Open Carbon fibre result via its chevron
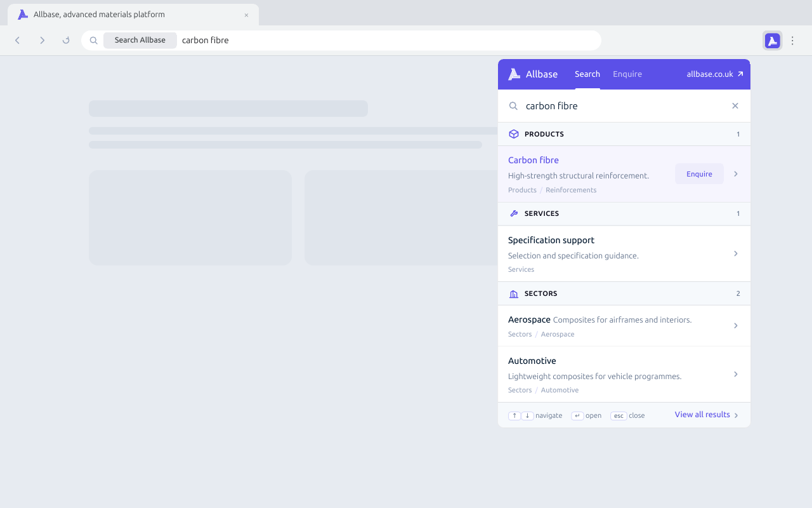The image size is (812, 508). [736, 174]
